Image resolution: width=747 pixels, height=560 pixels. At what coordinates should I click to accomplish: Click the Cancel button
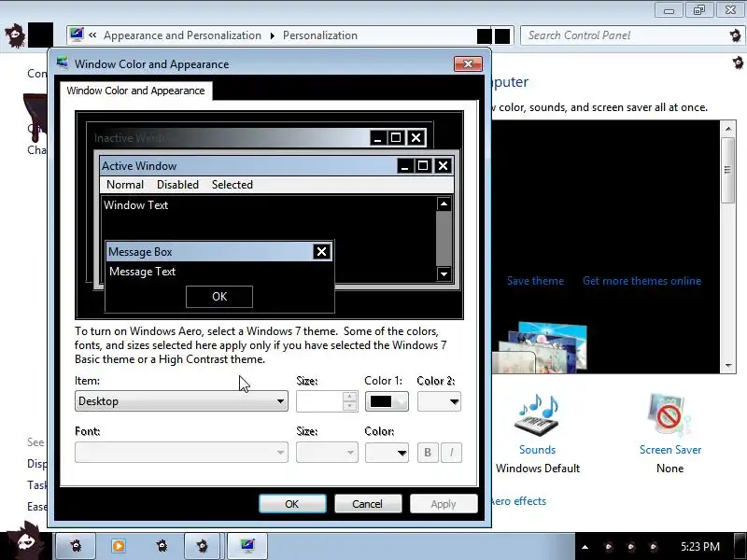pyautogui.click(x=367, y=504)
